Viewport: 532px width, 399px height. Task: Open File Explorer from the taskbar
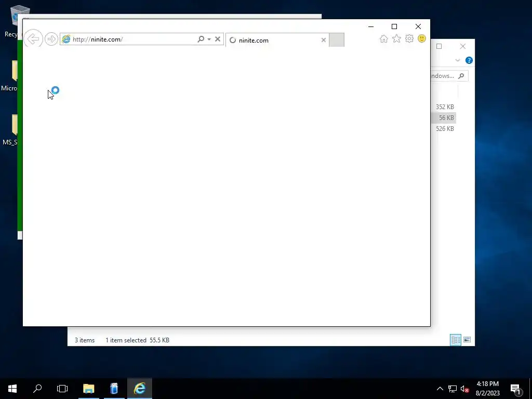pos(88,389)
